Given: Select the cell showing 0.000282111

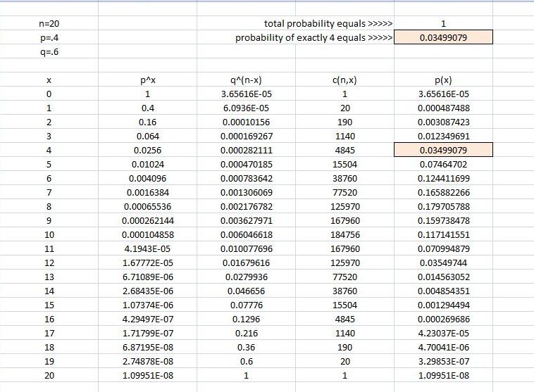Looking at the screenshot, I should 247,150.
